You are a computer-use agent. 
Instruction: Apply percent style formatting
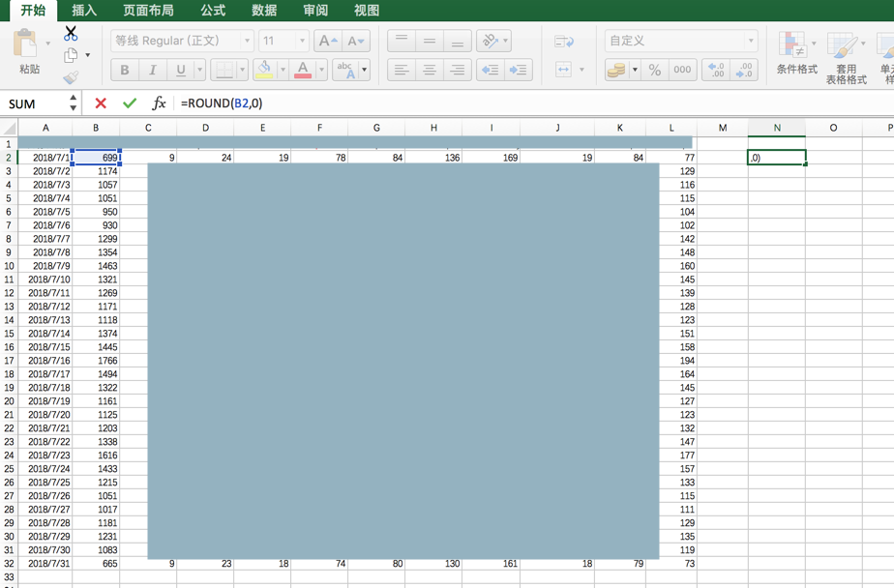tap(654, 70)
